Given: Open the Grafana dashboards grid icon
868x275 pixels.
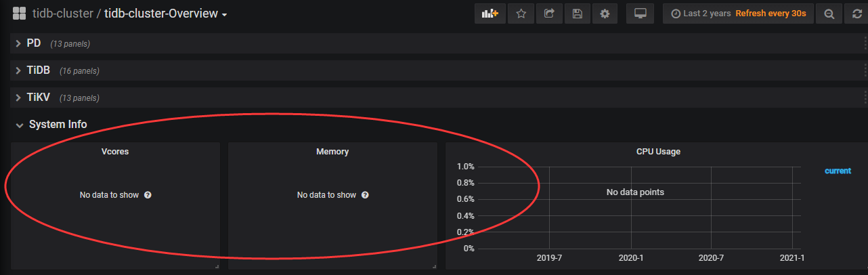Looking at the screenshot, I should (x=19, y=14).
